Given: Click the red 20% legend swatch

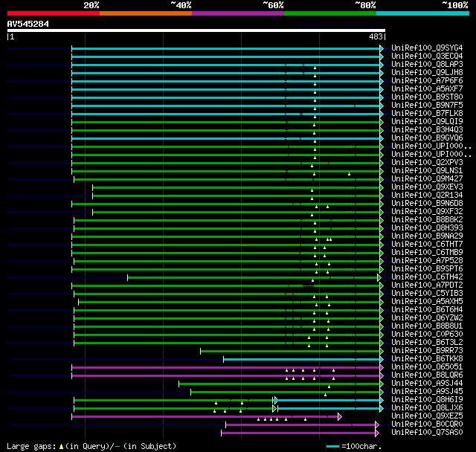Looking at the screenshot, I should [54, 13].
